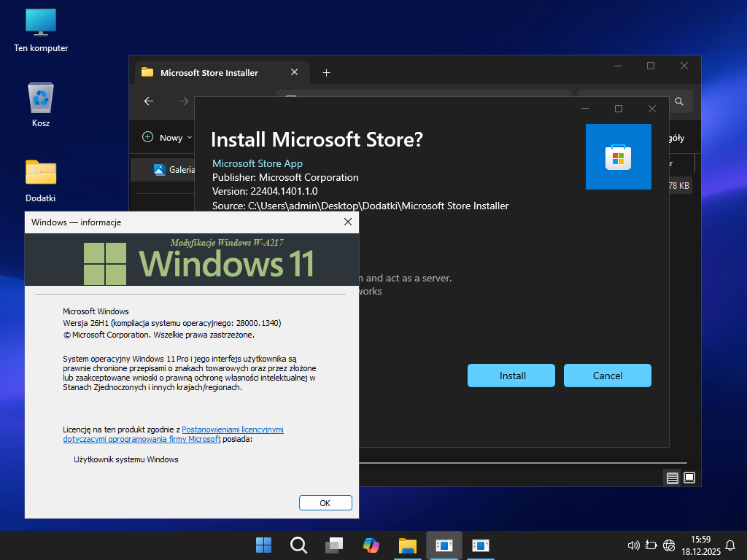Click the Explorer search magnifier icon
This screenshot has height=560, width=747.
pyautogui.click(x=678, y=101)
